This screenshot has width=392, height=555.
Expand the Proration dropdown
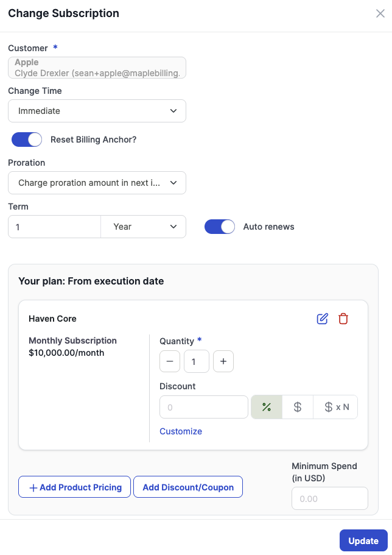coord(97,183)
